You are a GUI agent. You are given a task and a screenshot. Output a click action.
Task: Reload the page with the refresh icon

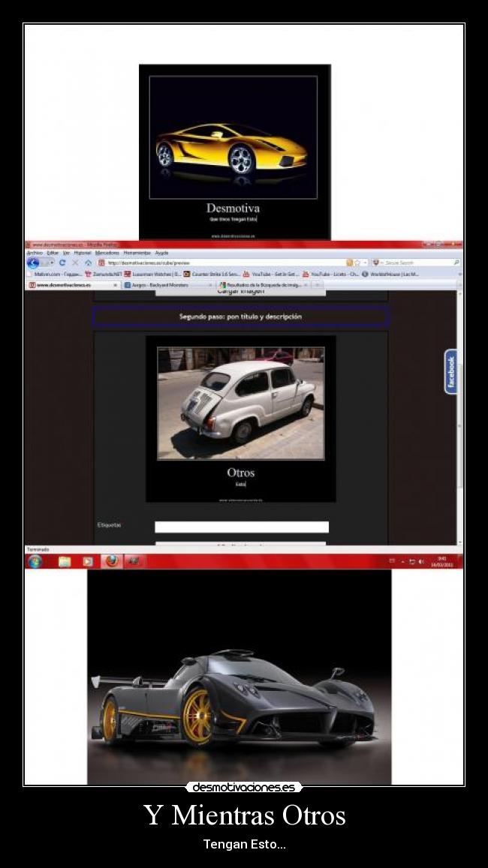click(x=62, y=263)
